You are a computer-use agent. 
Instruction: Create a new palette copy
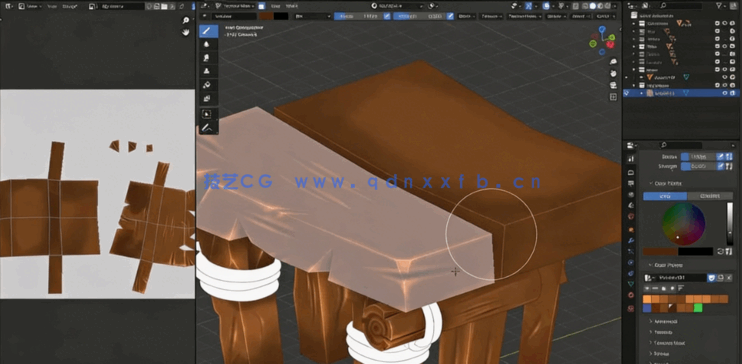pos(720,278)
